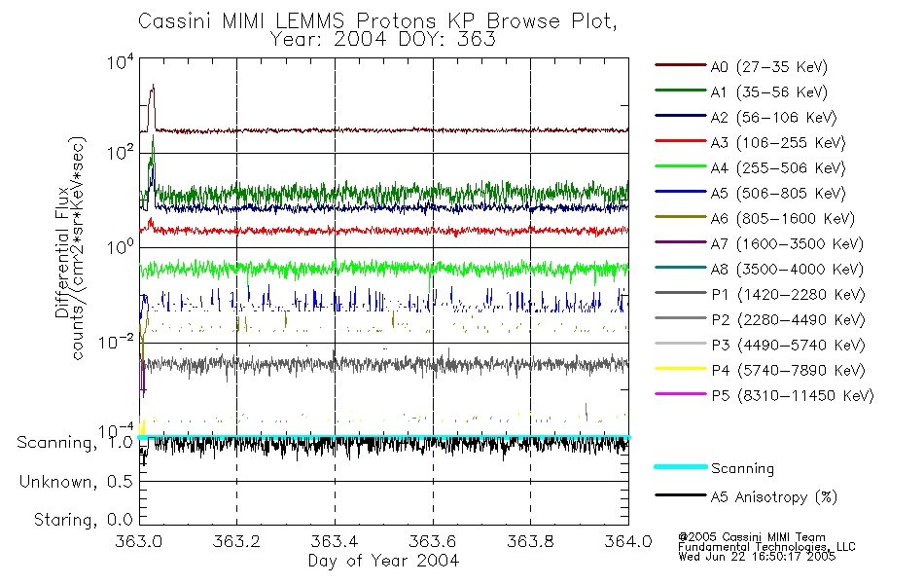Click the A5 Anisotropy (%) legend label
This screenshot has width=924, height=584.
coord(774,497)
